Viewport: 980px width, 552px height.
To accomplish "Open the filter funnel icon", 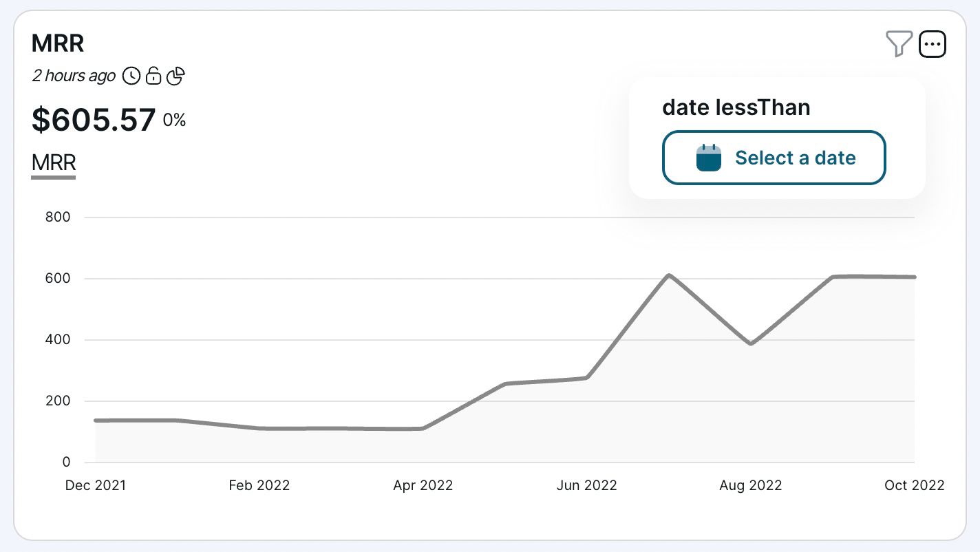I will 899,44.
